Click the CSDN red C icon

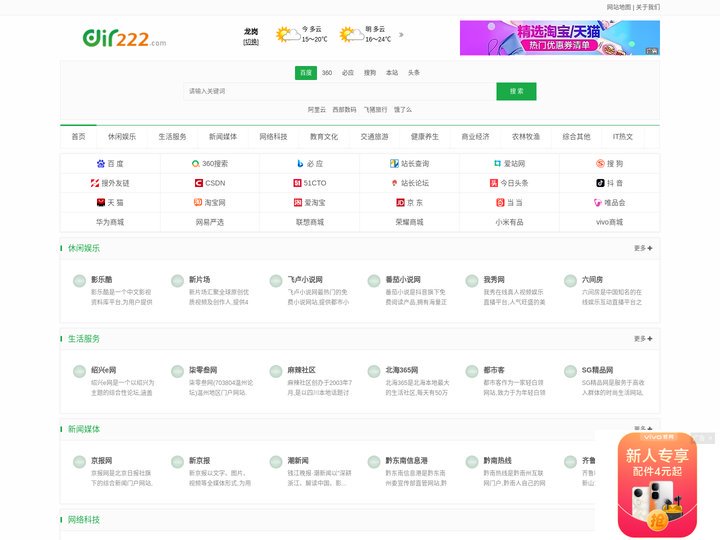(198, 183)
